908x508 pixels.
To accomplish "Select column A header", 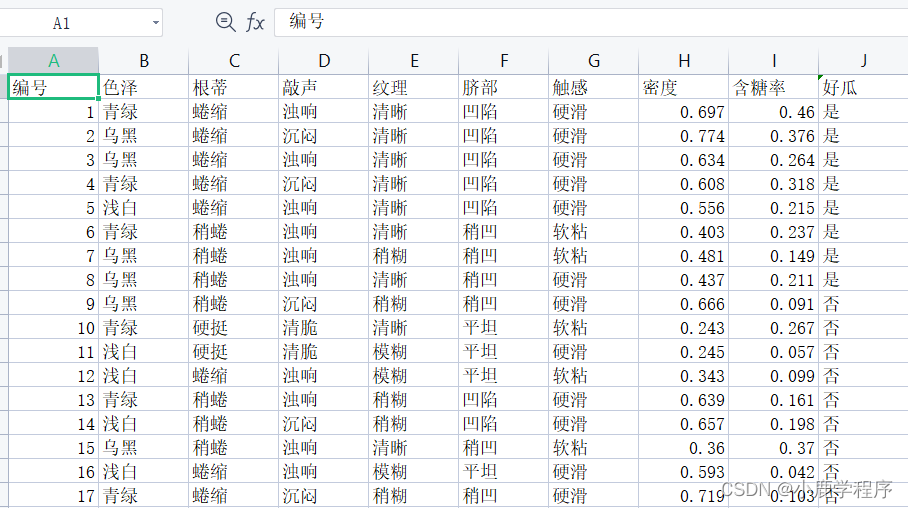I will click(x=53, y=61).
